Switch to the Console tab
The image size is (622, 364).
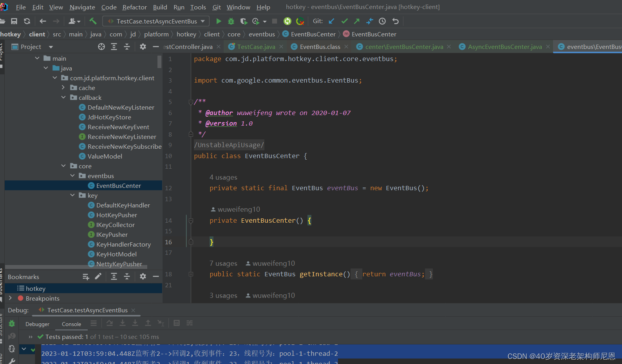coord(71,324)
